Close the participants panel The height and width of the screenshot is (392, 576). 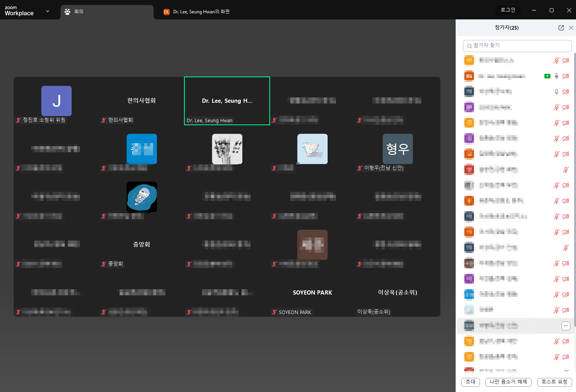pyautogui.click(x=571, y=28)
